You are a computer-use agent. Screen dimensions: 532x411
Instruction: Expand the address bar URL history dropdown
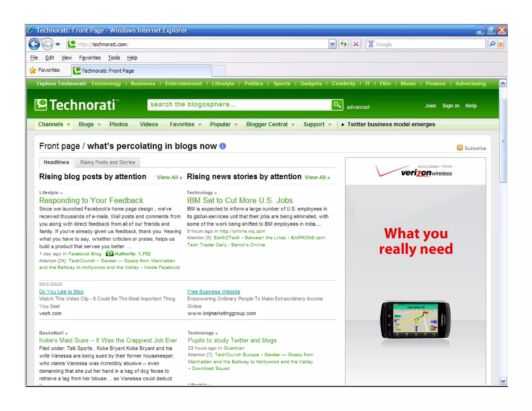click(x=332, y=44)
